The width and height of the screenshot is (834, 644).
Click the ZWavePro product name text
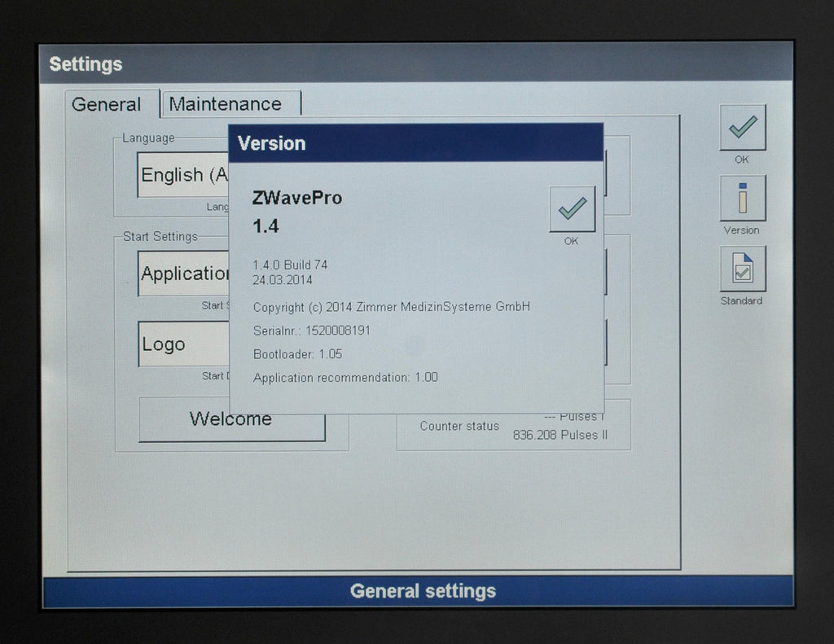296,198
